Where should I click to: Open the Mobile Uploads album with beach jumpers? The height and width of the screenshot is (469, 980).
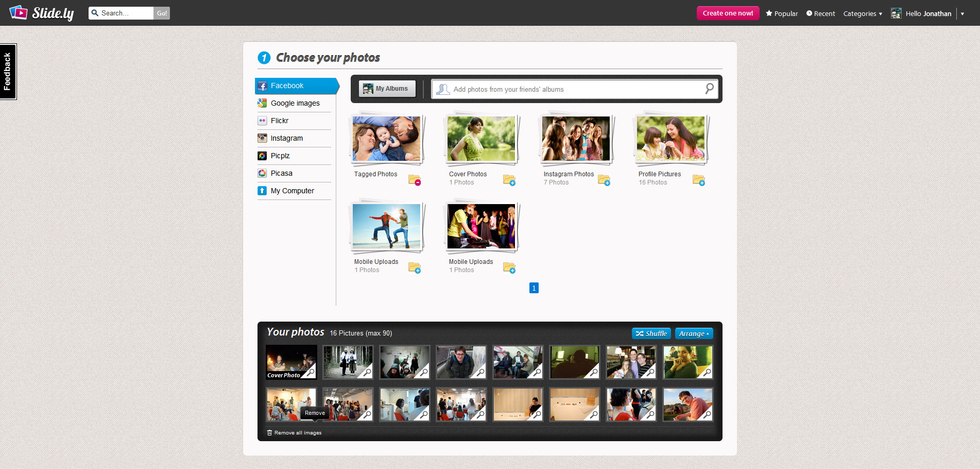coord(386,226)
